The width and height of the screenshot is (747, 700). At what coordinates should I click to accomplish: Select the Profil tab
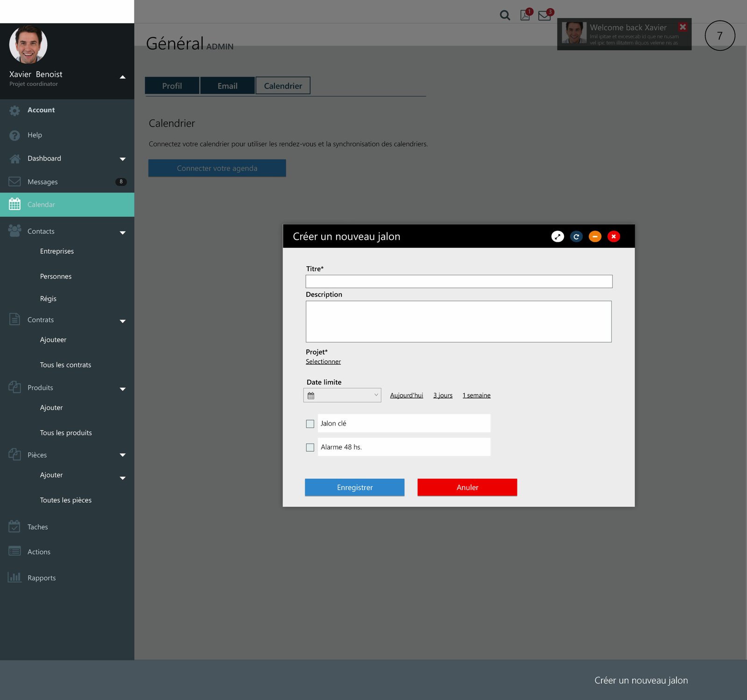[x=172, y=85]
